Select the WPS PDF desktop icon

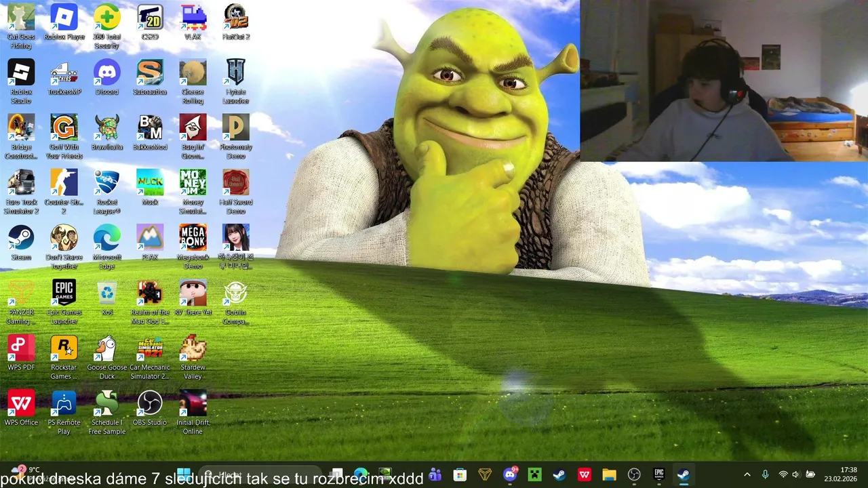21,353
